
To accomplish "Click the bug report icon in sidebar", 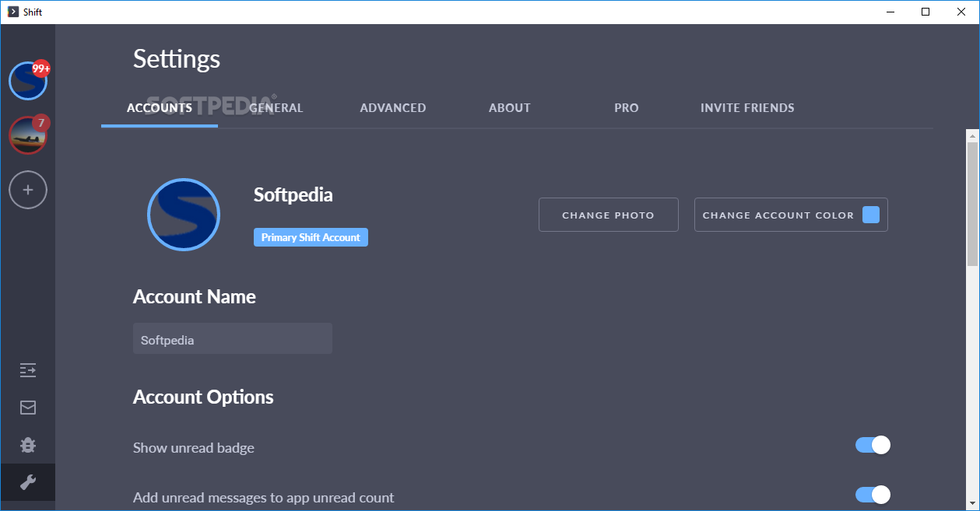I will click(28, 445).
